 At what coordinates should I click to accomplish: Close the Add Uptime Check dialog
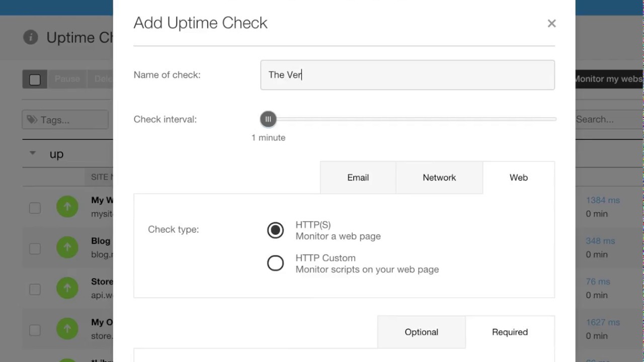coord(551,23)
